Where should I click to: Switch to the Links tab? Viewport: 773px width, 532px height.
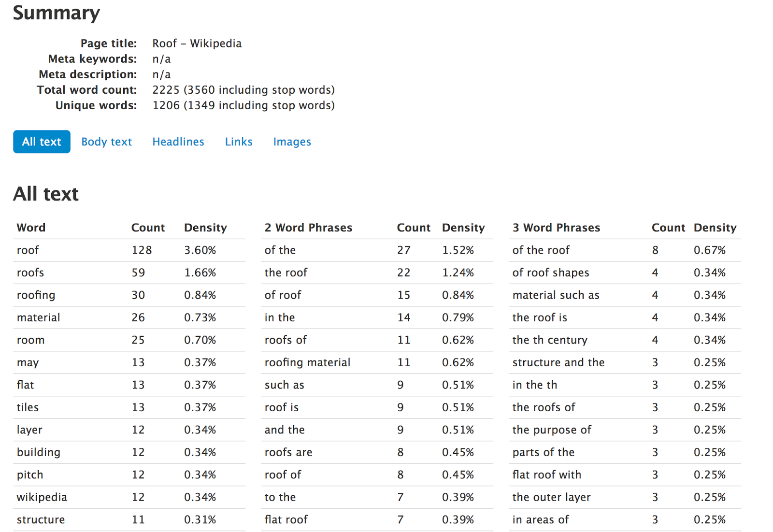click(x=239, y=142)
